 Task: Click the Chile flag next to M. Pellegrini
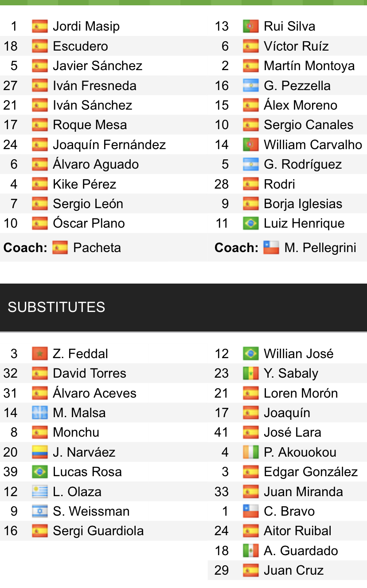coord(271,248)
